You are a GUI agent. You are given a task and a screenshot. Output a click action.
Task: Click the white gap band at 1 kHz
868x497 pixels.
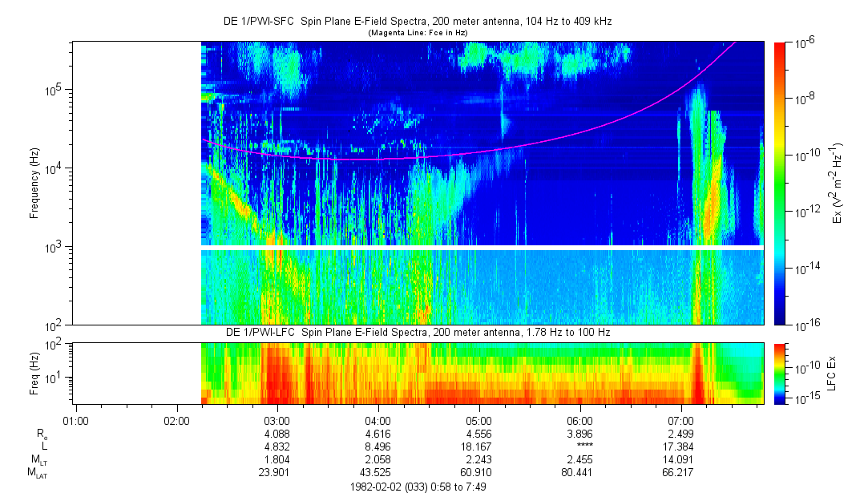481,248
